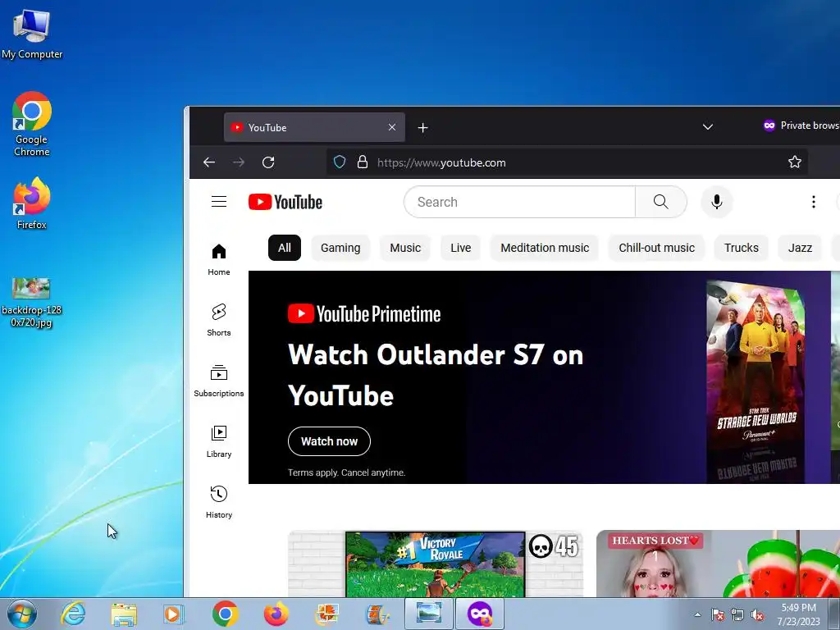This screenshot has height=630, width=840.
Task: Open the Hearts Lost video thumbnail
Action: coord(718,564)
